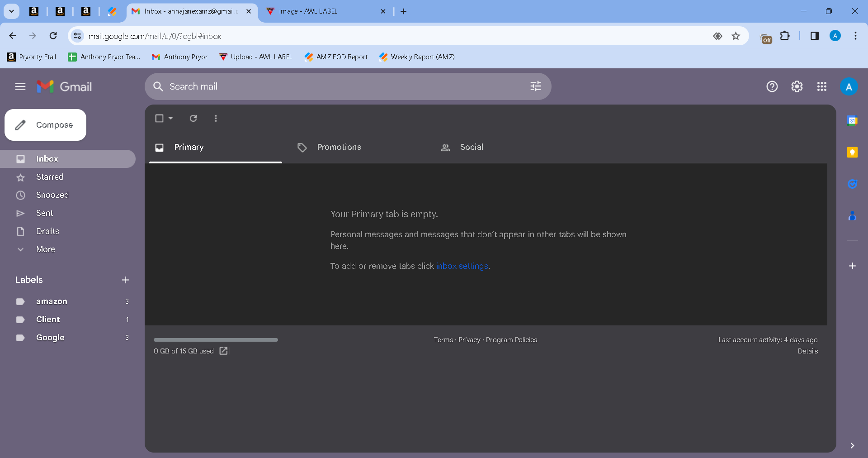The height and width of the screenshot is (458, 868).
Task: Get add-ons plus icon in side panel
Action: point(852,266)
